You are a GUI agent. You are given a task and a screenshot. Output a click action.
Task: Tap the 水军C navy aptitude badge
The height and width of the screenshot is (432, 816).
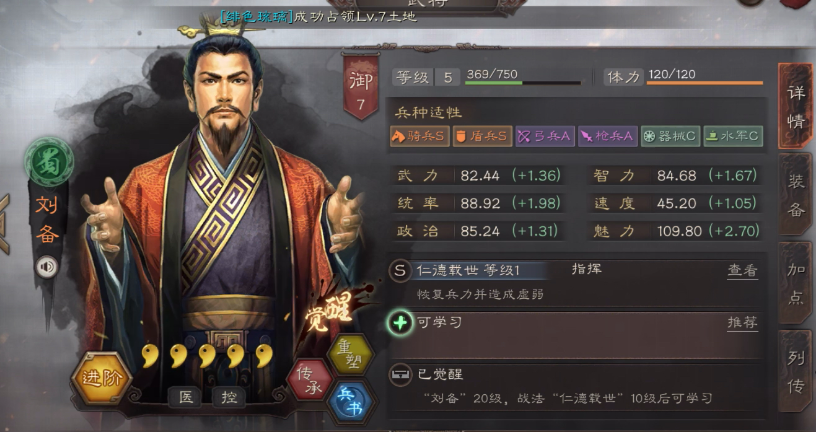pyautogui.click(x=733, y=136)
